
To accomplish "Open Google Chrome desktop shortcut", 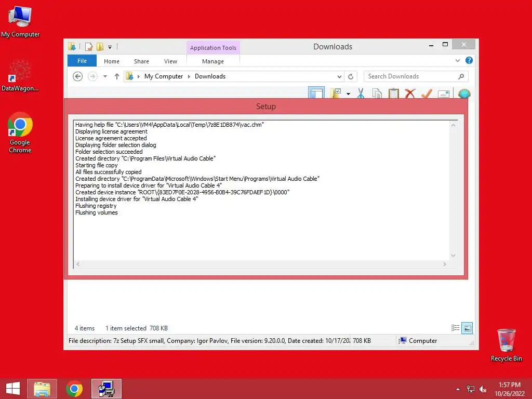I will (x=20, y=132).
